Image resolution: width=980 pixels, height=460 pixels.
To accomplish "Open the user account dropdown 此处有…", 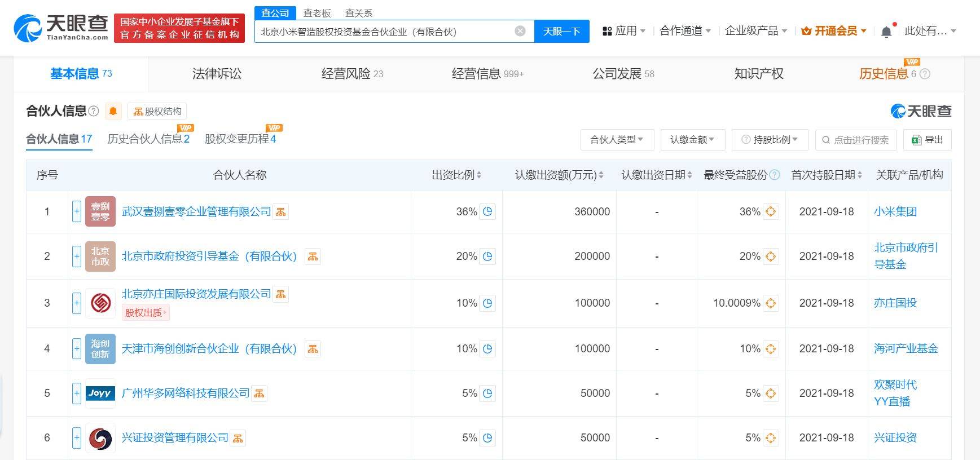I will (x=930, y=31).
